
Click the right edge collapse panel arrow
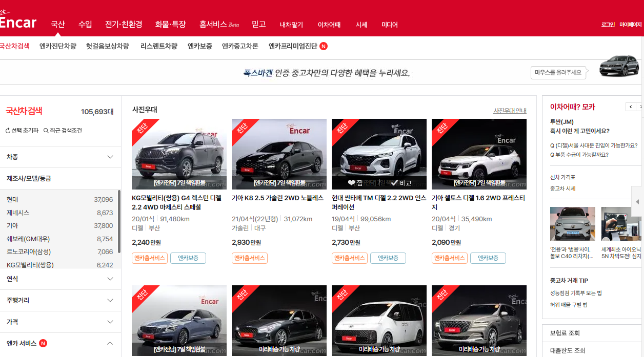point(637,202)
